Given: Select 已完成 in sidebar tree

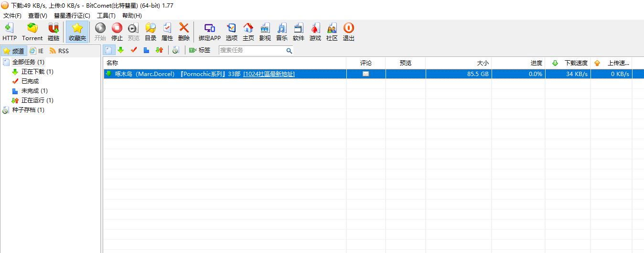Looking at the screenshot, I should click(25, 81).
